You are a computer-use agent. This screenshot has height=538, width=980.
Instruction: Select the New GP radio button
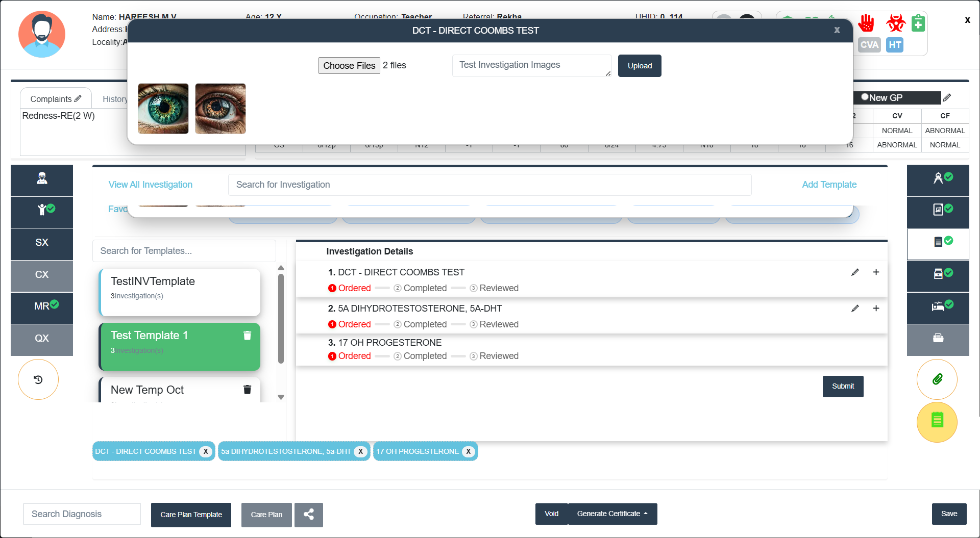(x=865, y=97)
